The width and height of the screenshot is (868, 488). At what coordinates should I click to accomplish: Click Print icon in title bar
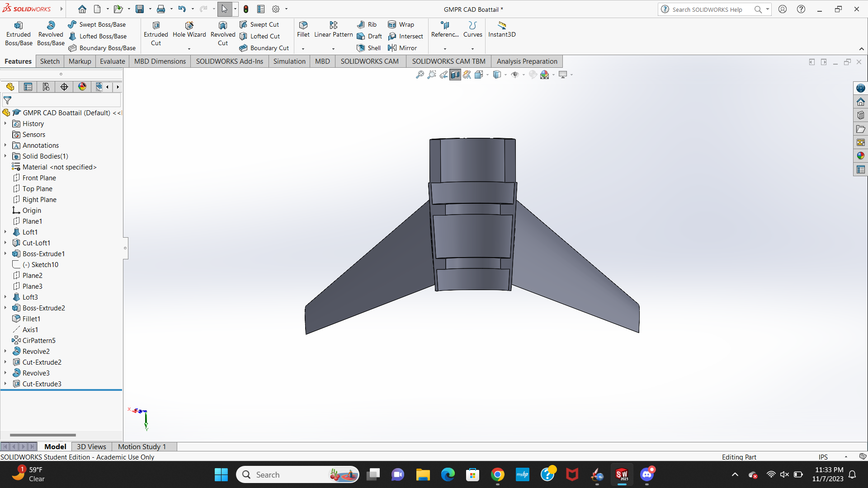(x=160, y=9)
